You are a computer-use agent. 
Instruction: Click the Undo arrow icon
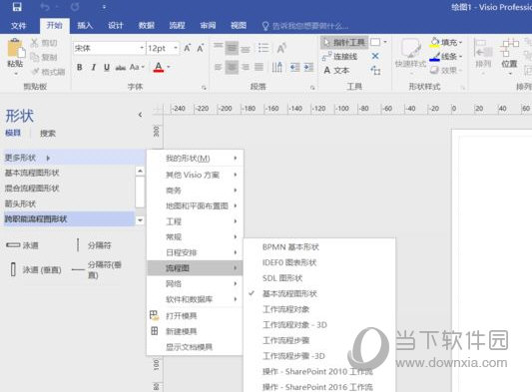[x=45, y=7]
